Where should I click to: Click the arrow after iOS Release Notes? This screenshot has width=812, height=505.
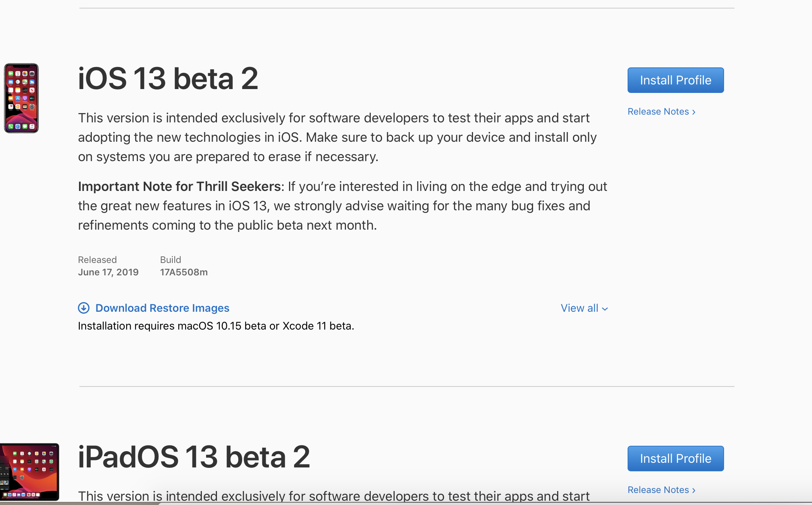(x=693, y=112)
